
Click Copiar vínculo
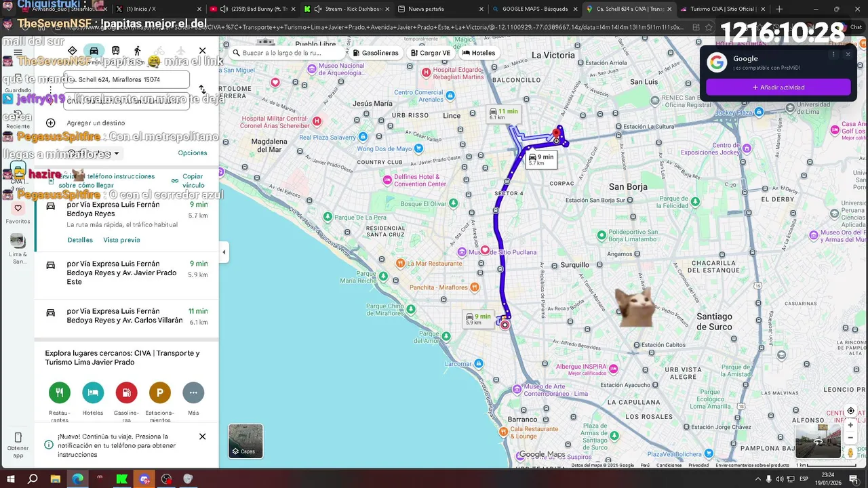[188, 181]
